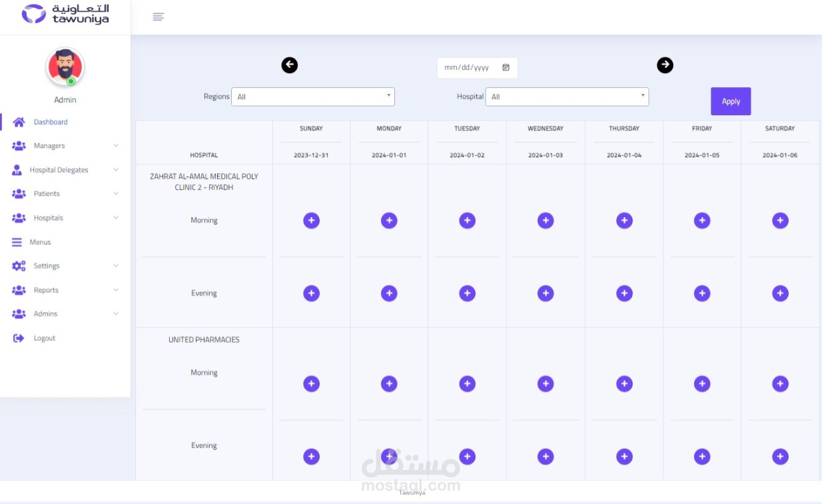Viewport: 822px width, 504px height.
Task: Open the Menus sidebar item
Action: point(40,242)
